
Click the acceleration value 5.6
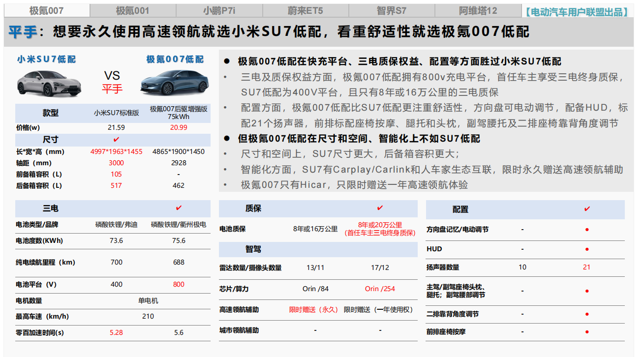tap(179, 332)
